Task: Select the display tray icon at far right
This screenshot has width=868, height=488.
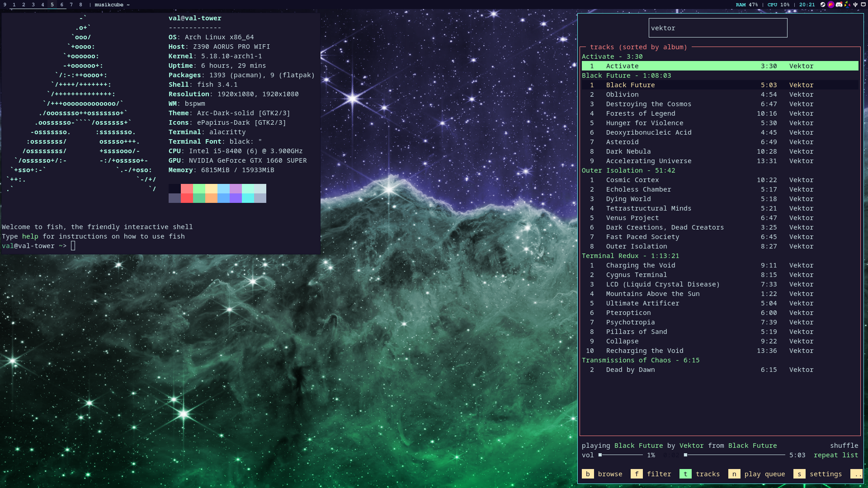Action: [863, 5]
